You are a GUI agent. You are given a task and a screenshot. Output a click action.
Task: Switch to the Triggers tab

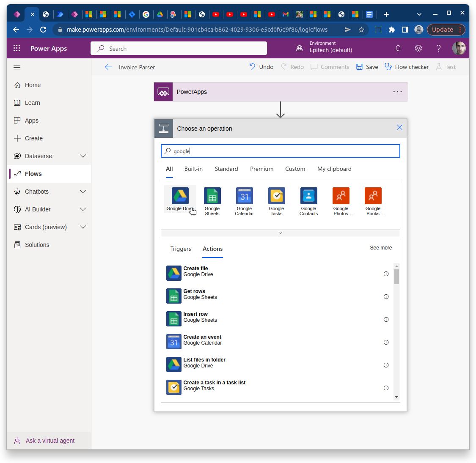click(x=181, y=249)
